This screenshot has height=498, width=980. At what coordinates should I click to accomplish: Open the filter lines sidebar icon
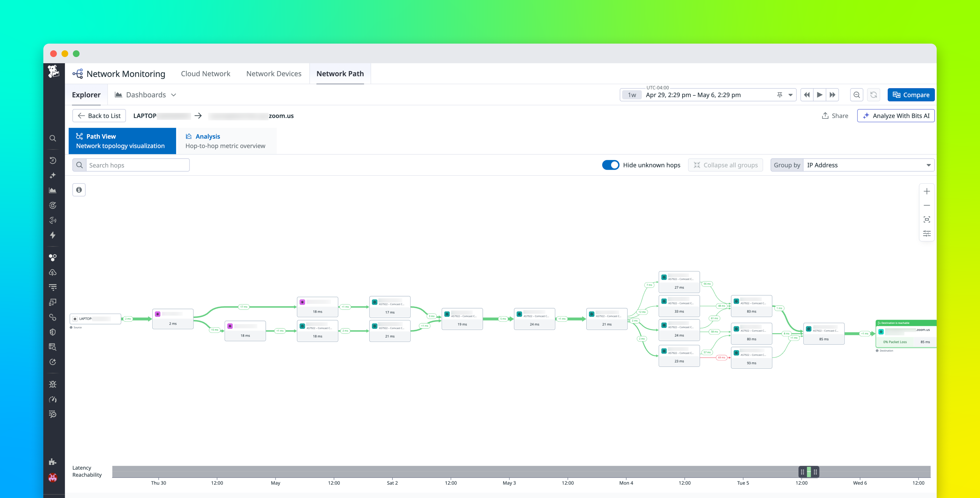coord(53,287)
